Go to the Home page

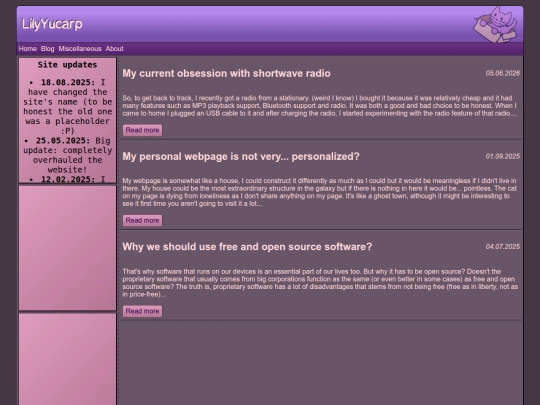click(28, 49)
